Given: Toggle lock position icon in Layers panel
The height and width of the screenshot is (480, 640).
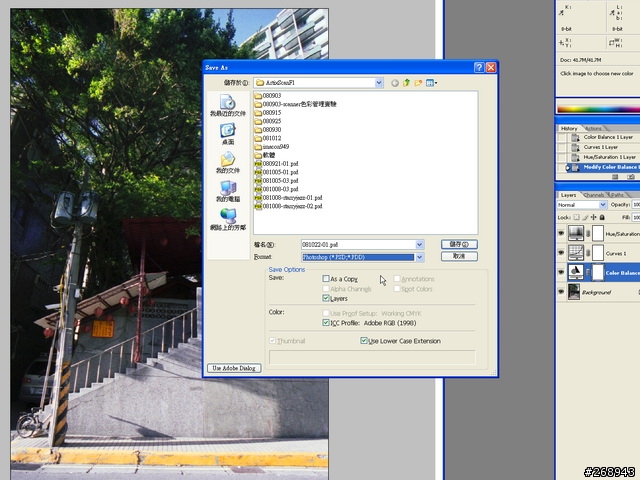Looking at the screenshot, I should pyautogui.click(x=593, y=218).
